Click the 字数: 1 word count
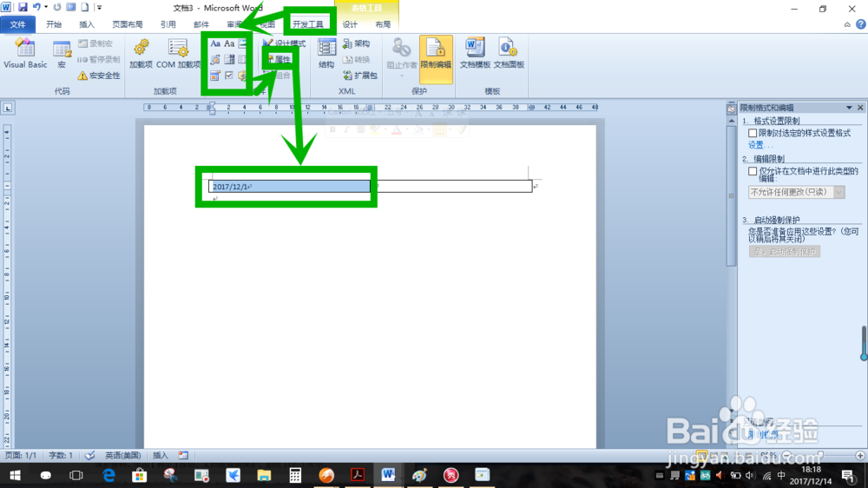 coord(61,455)
